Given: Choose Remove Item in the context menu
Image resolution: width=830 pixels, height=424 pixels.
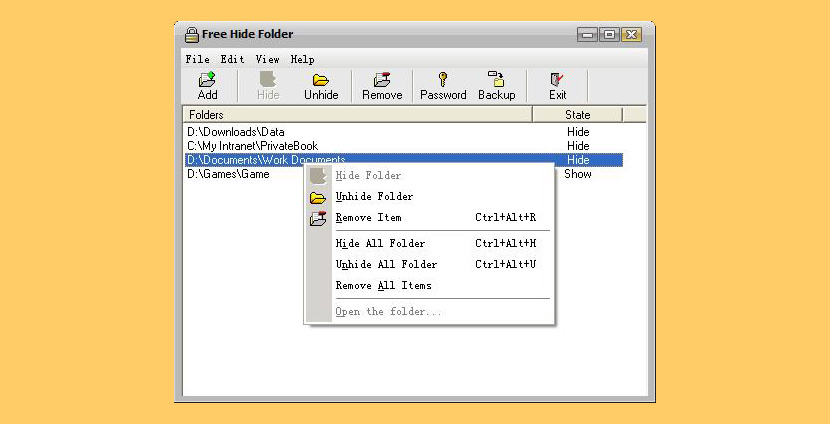Looking at the screenshot, I should click(429, 218).
